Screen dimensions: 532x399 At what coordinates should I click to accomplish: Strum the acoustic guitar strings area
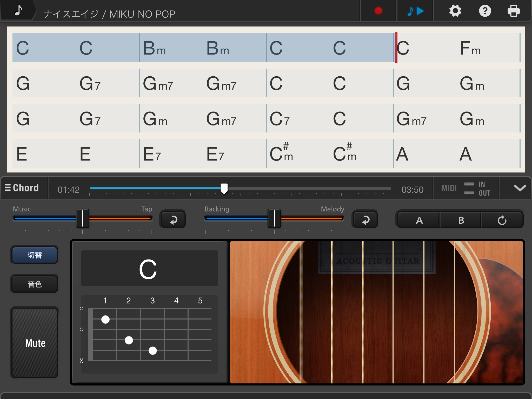pos(377,312)
